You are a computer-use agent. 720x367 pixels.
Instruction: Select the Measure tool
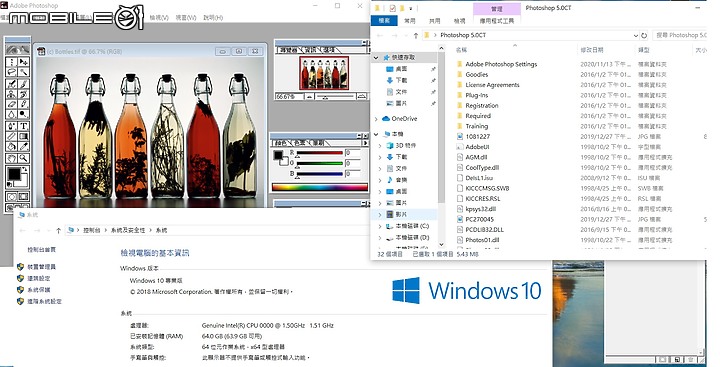pyautogui.click(x=12, y=136)
